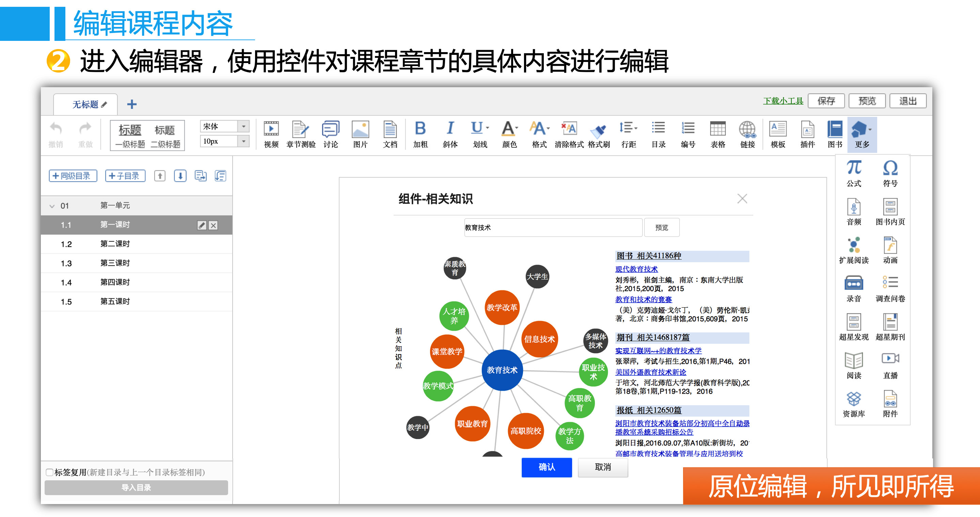This screenshot has height=517, width=980.
Task: Select the 无标题 tab
Action: pyautogui.click(x=85, y=104)
